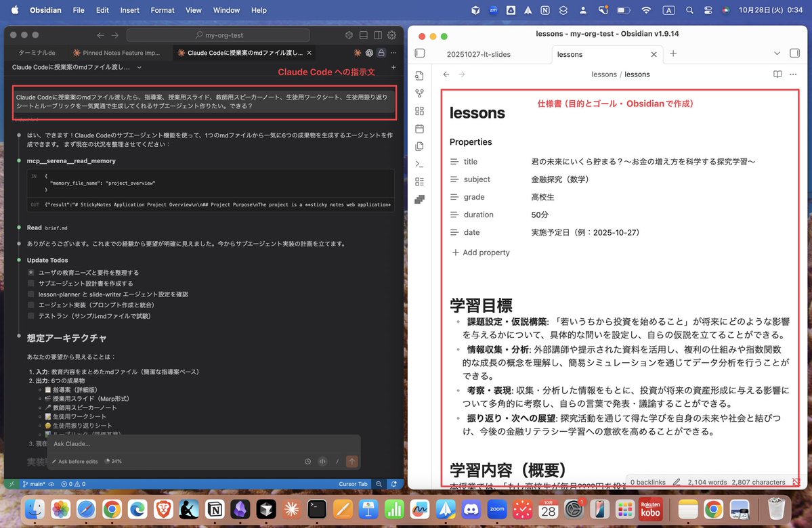Click the OpenAI logo icon in tab toolbar
This screenshot has width=812, height=528.
click(369, 53)
